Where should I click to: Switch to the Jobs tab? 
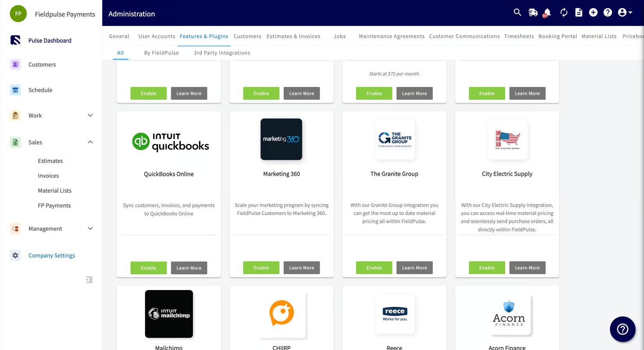pos(340,36)
